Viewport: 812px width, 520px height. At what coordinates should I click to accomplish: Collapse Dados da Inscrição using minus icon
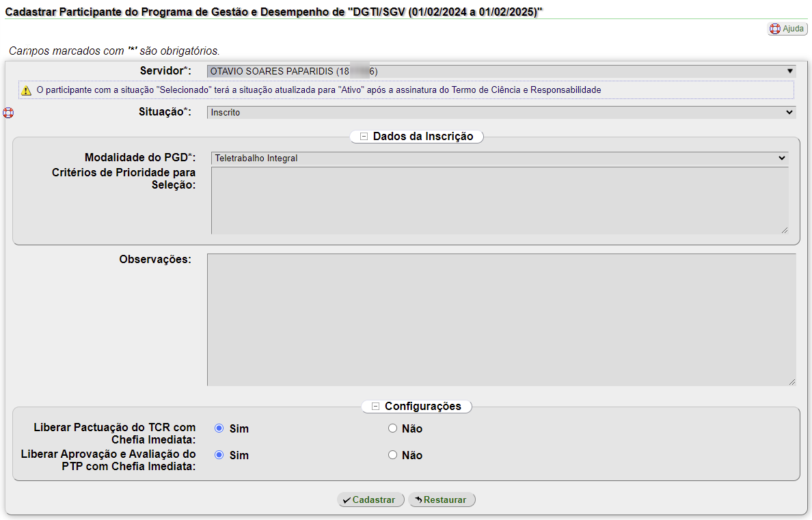(x=364, y=137)
